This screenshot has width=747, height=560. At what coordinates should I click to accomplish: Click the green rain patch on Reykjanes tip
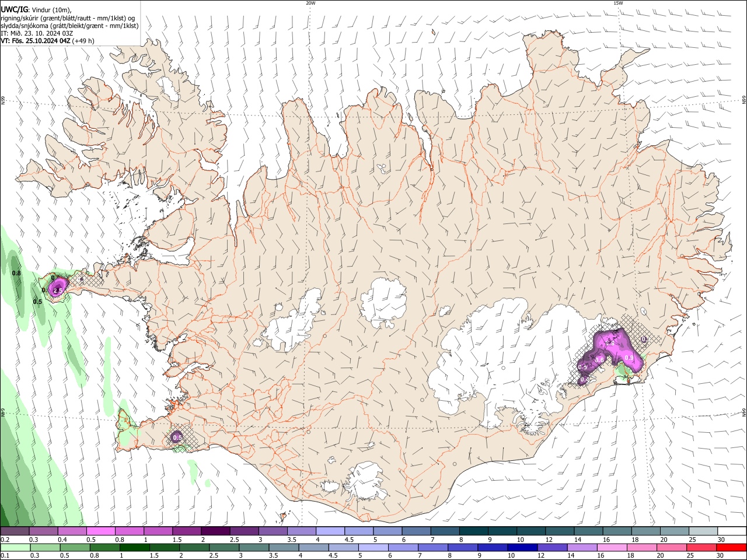pos(125,423)
